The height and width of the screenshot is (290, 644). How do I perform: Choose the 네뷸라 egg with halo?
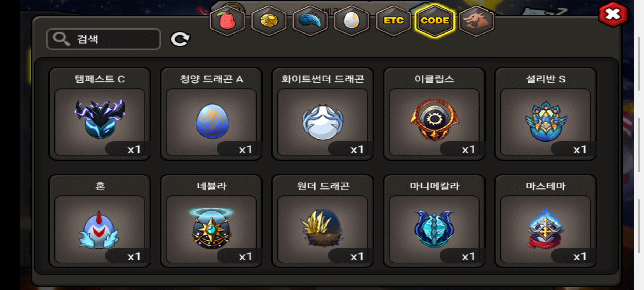tap(211, 221)
